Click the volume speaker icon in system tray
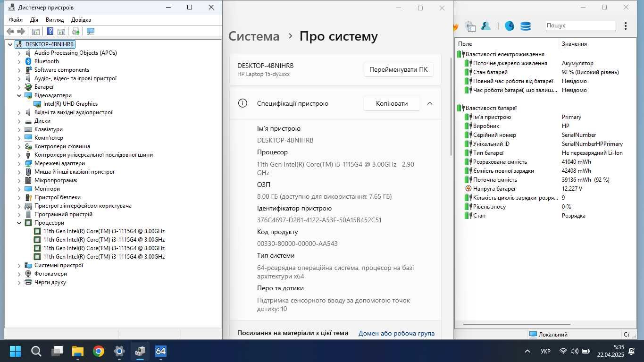This screenshot has width=644, height=362. tap(574, 351)
